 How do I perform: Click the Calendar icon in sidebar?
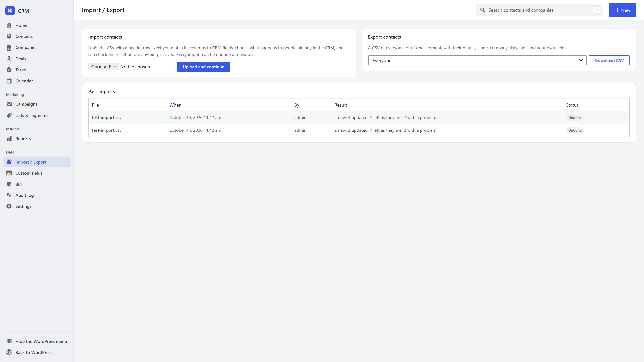click(9, 81)
